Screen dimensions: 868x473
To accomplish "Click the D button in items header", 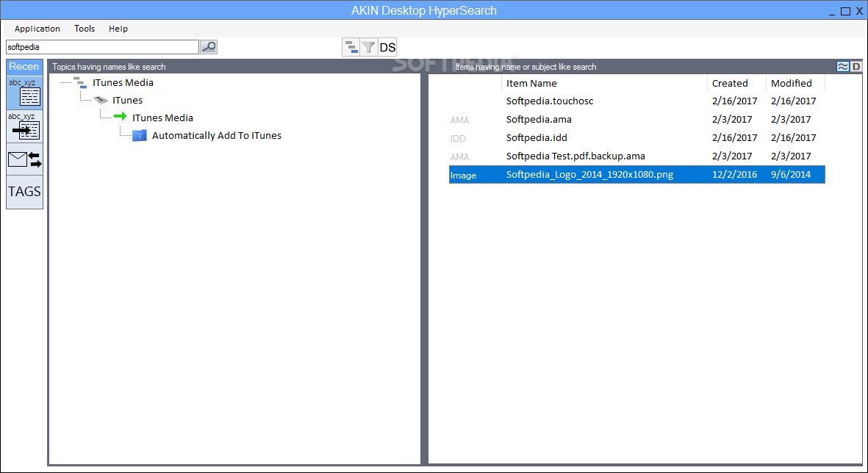I will pyautogui.click(x=856, y=66).
